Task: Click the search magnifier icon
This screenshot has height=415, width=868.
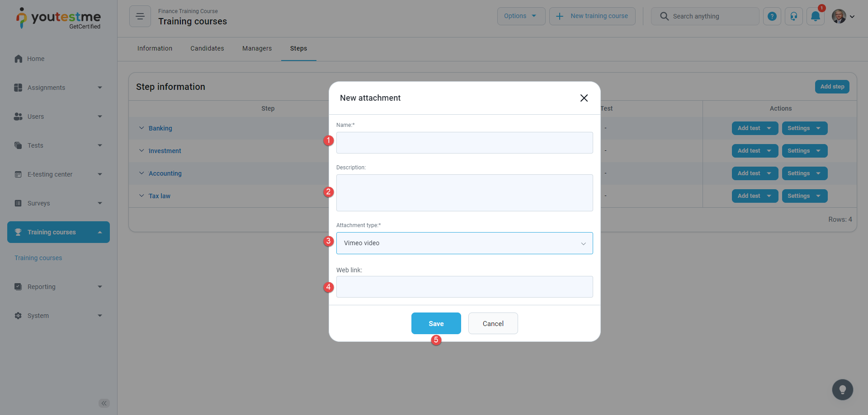Action: coord(664,16)
